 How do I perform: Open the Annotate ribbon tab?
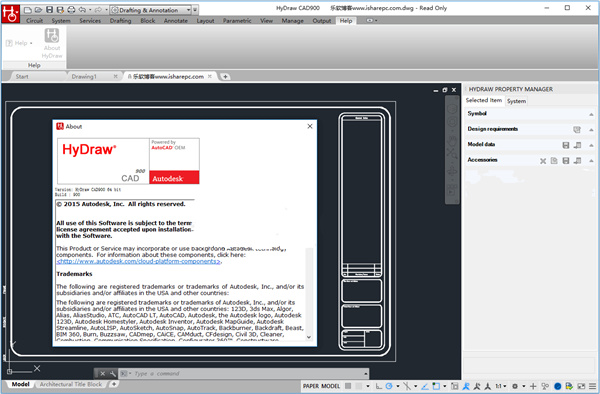click(x=176, y=21)
